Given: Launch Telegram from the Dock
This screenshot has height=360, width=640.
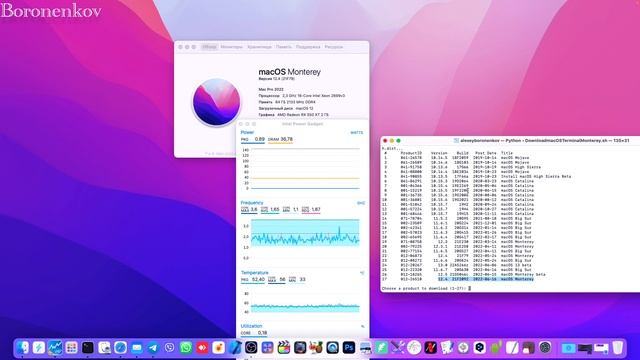Looking at the screenshot, I should coord(153,347).
